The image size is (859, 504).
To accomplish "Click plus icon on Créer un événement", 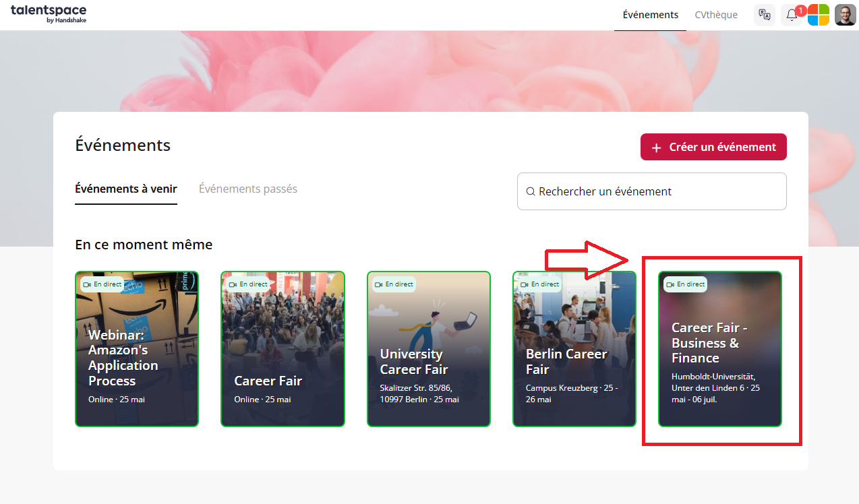I will [656, 148].
